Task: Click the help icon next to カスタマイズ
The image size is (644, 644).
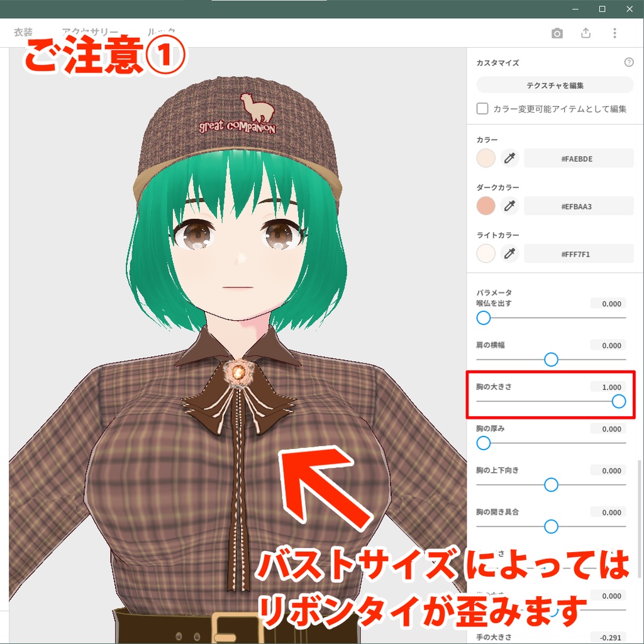Action: 628,62
